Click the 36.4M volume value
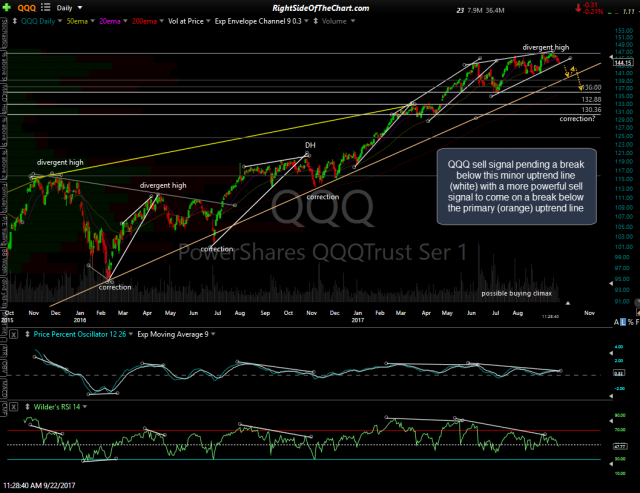The image size is (640, 493). 495,10
